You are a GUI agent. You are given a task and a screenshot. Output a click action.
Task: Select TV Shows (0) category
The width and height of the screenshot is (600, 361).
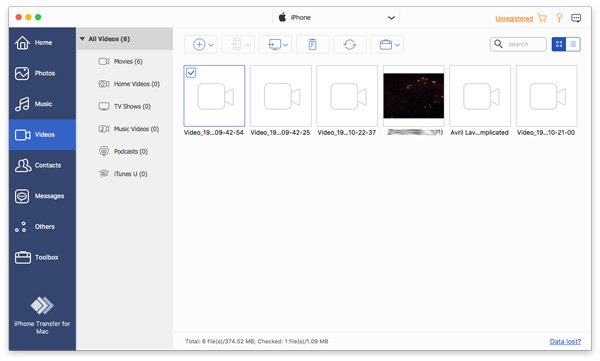point(124,106)
